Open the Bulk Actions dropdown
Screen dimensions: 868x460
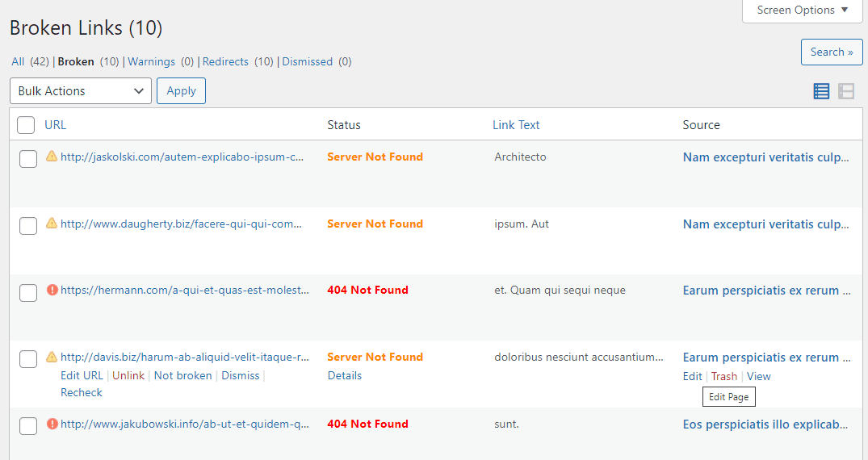coord(81,91)
